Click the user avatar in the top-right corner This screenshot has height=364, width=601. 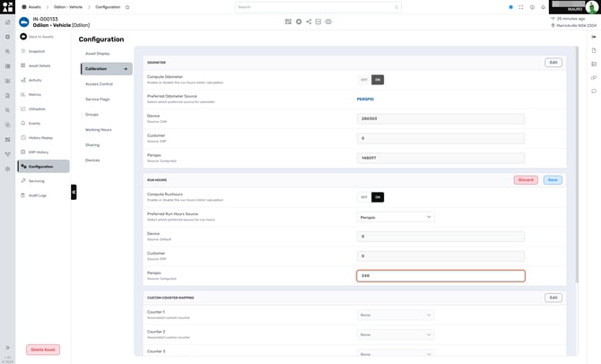pos(591,7)
